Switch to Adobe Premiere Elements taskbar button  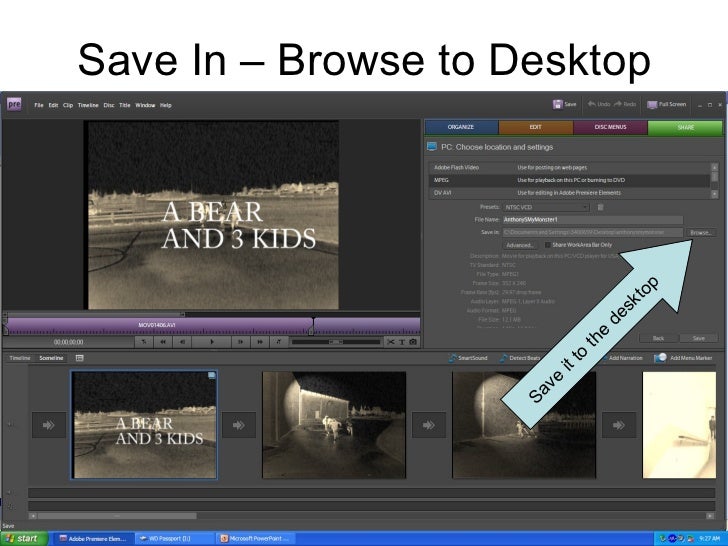point(93,539)
